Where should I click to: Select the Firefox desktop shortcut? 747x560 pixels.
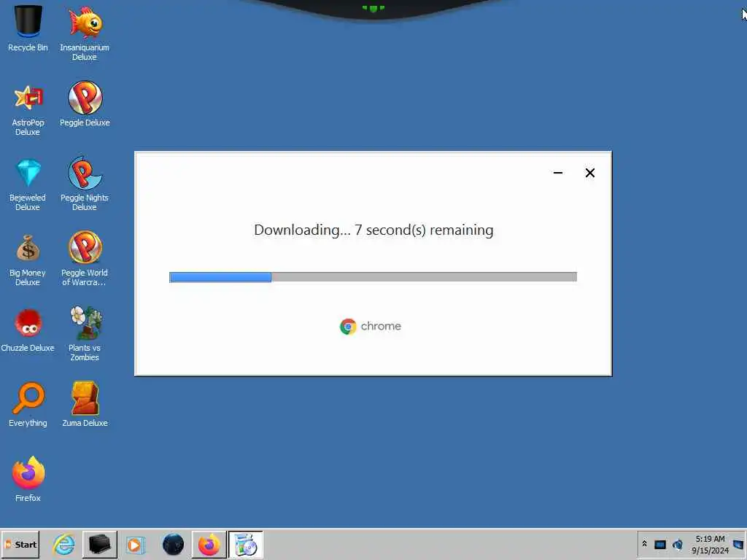pos(28,478)
